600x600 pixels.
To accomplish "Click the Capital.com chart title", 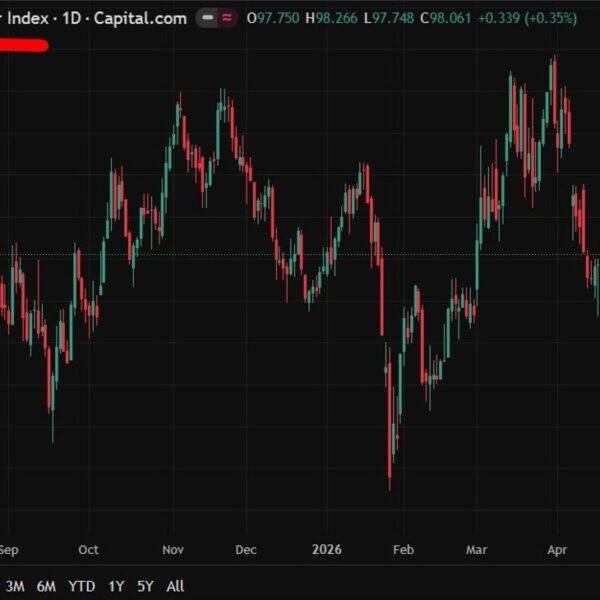I will click(x=140, y=18).
